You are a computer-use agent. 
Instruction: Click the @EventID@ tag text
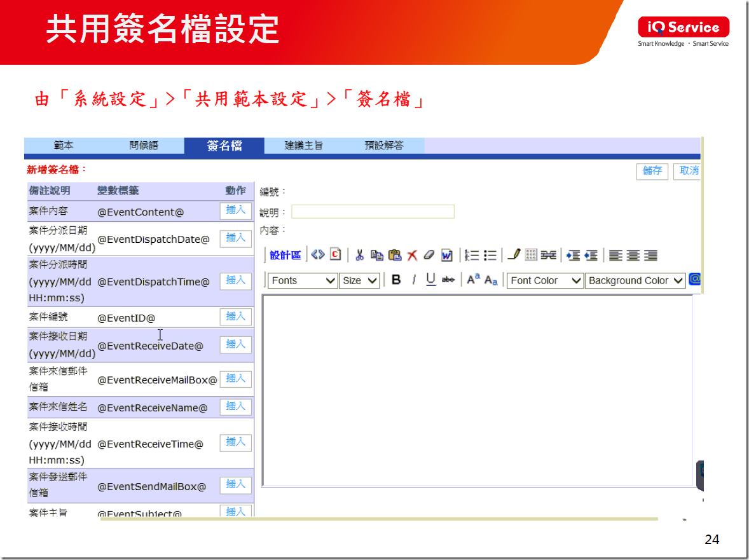pos(126,318)
